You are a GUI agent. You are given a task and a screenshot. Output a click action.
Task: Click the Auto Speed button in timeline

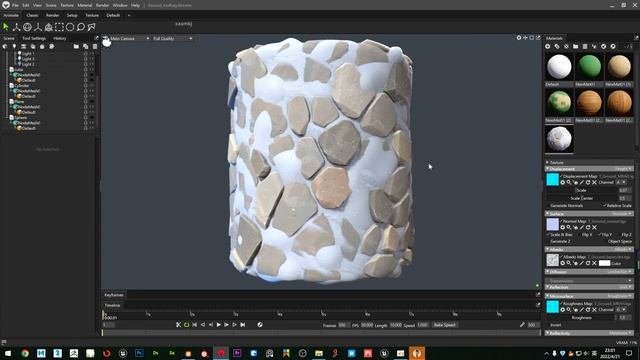coord(444,325)
